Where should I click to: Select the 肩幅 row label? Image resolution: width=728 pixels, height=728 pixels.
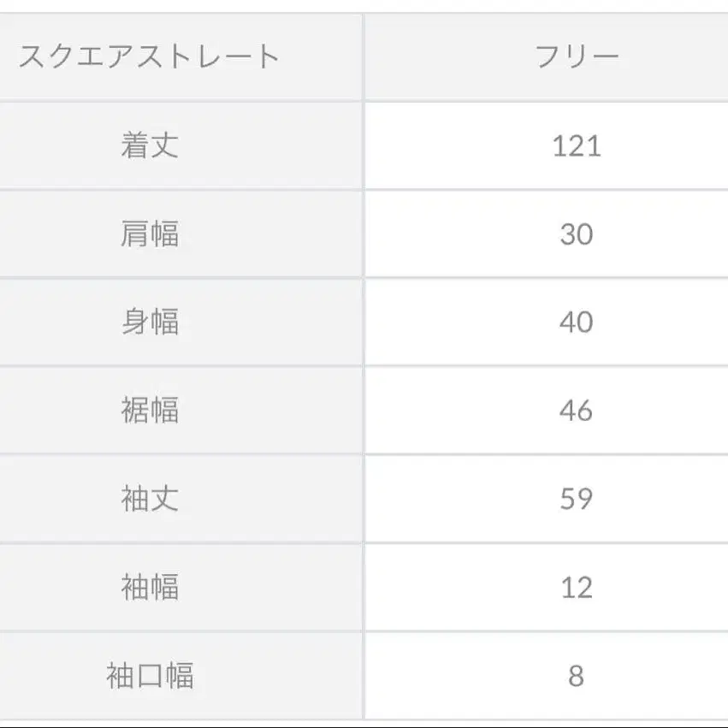point(150,234)
